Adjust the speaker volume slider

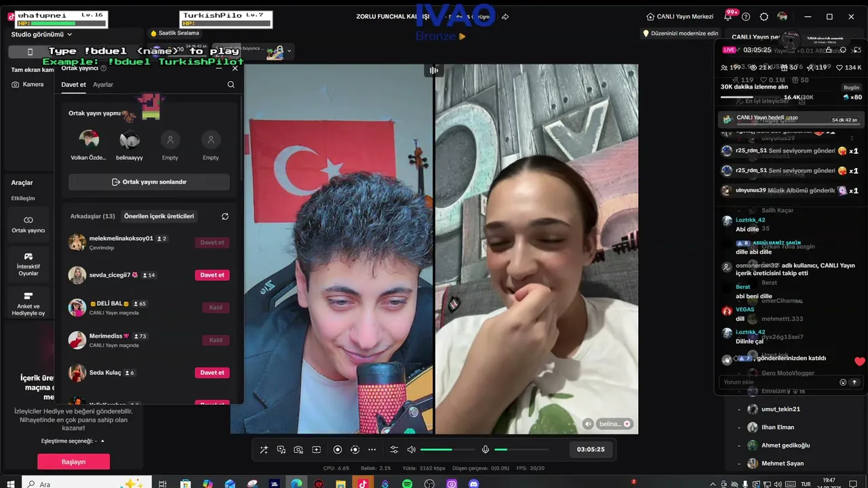[x=447, y=449]
